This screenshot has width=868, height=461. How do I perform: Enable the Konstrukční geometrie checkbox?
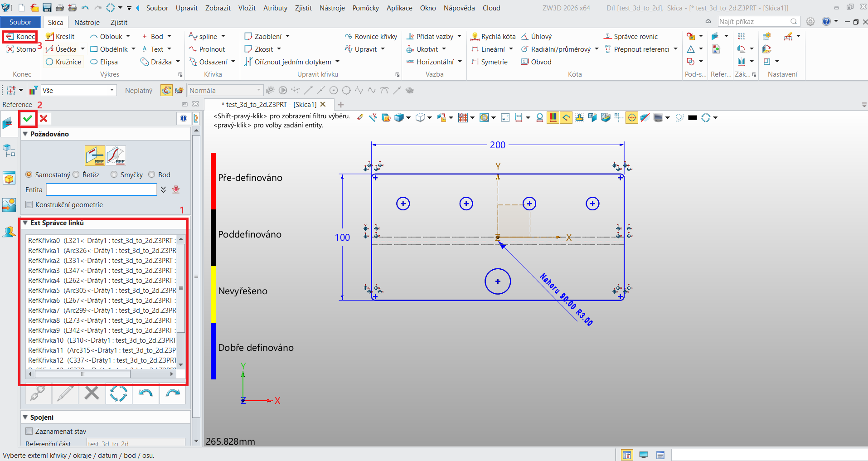[x=29, y=204]
